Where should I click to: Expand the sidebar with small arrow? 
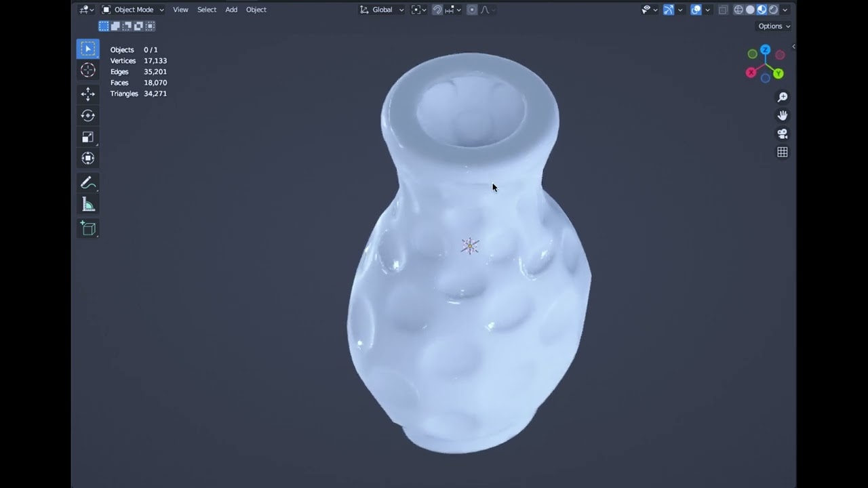pos(793,47)
